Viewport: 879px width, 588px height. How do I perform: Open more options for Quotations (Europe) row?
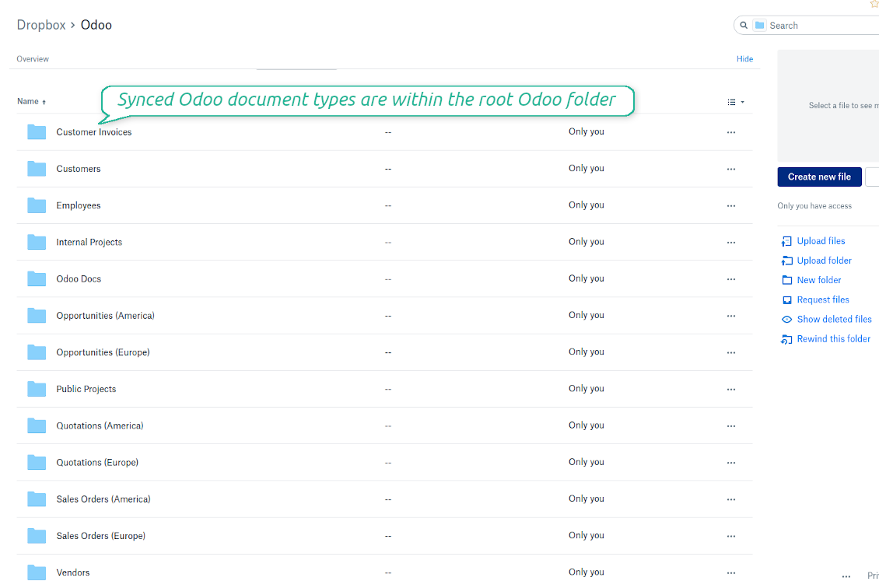tap(731, 463)
